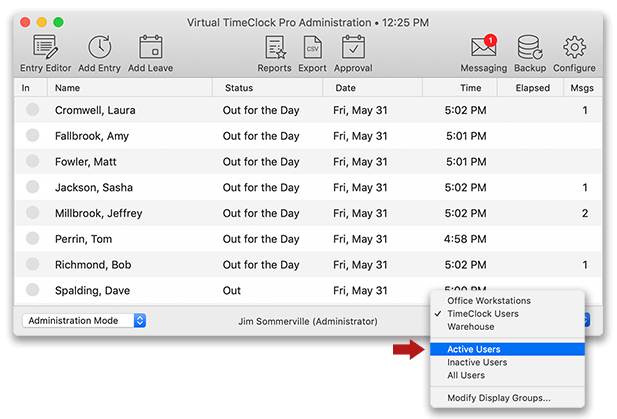
Task: Select the Fallbrook, Amy name
Action: (92, 136)
